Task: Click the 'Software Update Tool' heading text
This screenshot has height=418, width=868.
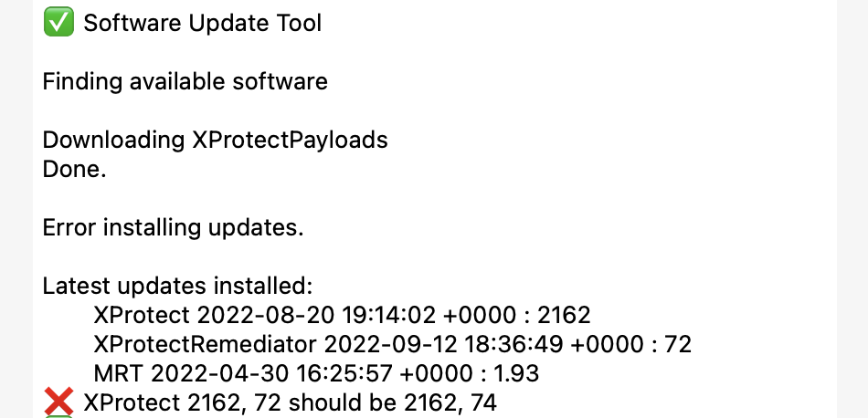Action: click(203, 24)
